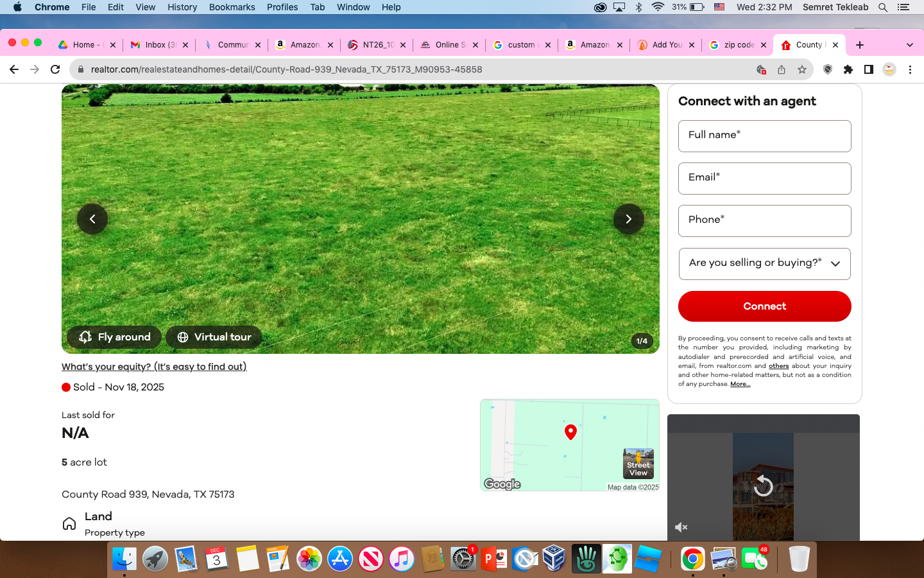The image size is (924, 578).
Task: Open 'What's your equity?' link
Action: click(154, 367)
